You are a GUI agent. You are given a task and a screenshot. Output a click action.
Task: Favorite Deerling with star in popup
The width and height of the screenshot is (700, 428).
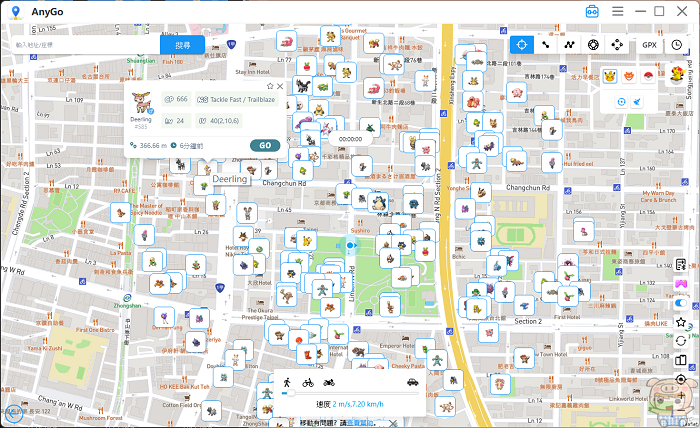click(x=270, y=86)
